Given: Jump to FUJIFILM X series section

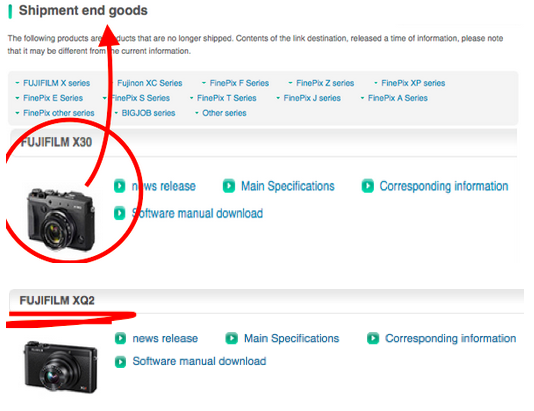Looking at the screenshot, I should click(x=57, y=83).
